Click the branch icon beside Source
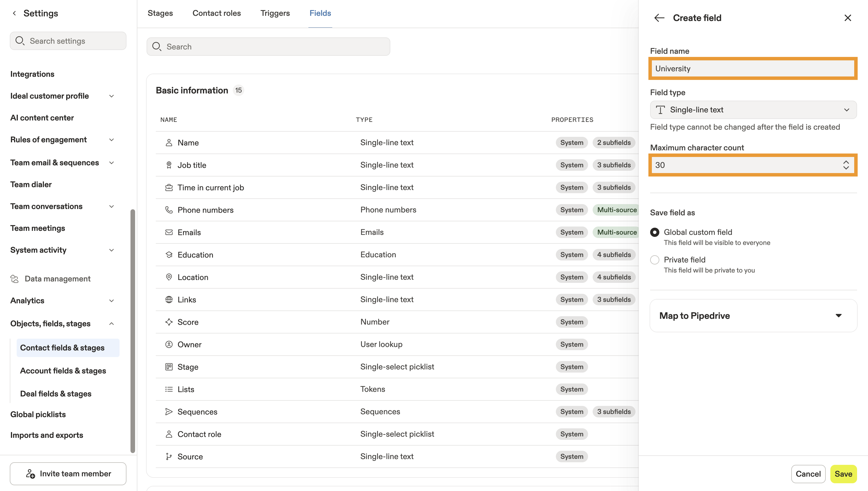Viewport: 868px width, 491px height. (169, 457)
